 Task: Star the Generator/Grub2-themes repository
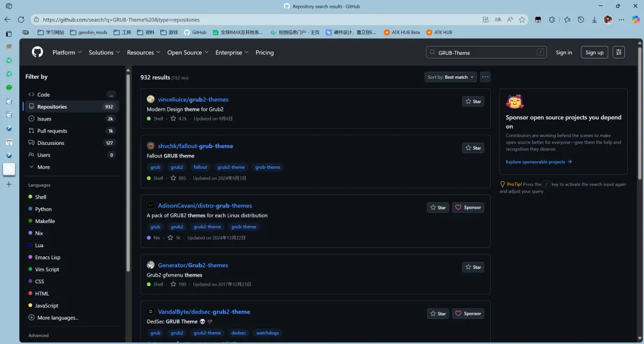click(473, 267)
